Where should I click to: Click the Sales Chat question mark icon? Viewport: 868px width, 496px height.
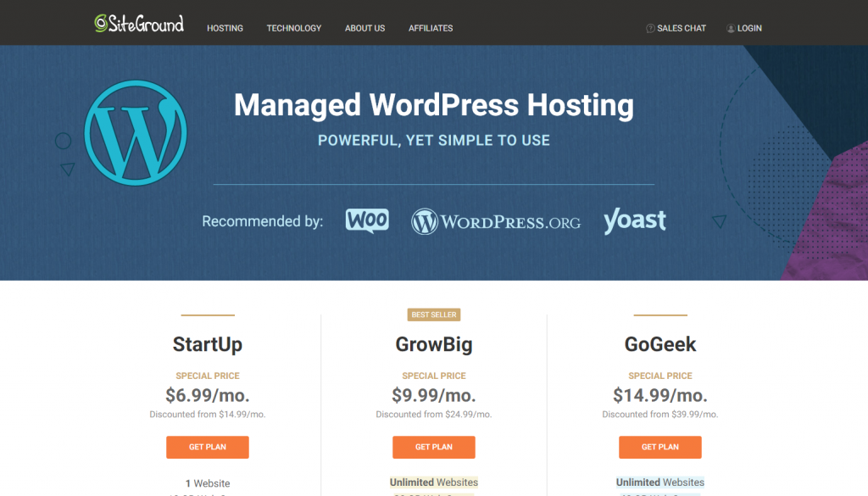point(650,28)
